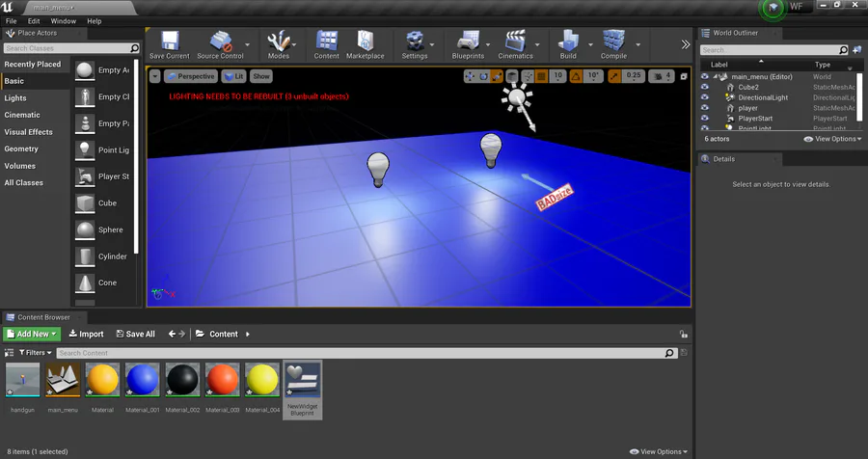Image resolution: width=868 pixels, height=459 pixels.
Task: Open the Perspective view mode dropdown
Action: pos(190,76)
